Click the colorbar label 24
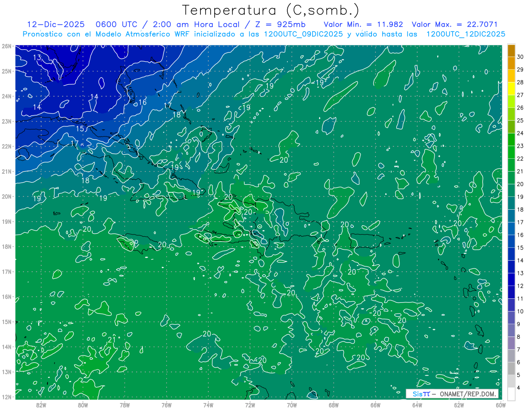 pos(520,133)
